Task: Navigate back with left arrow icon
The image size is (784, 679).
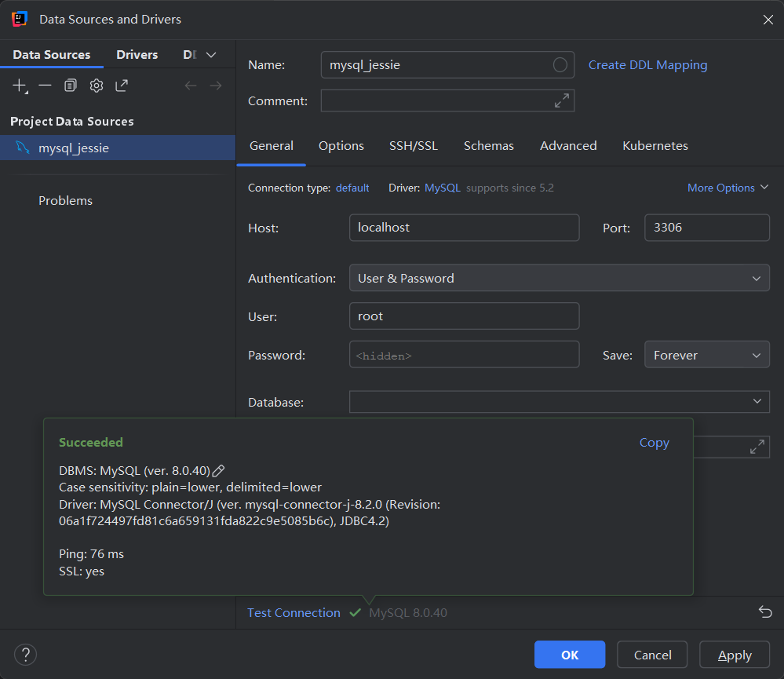Action: click(x=191, y=86)
